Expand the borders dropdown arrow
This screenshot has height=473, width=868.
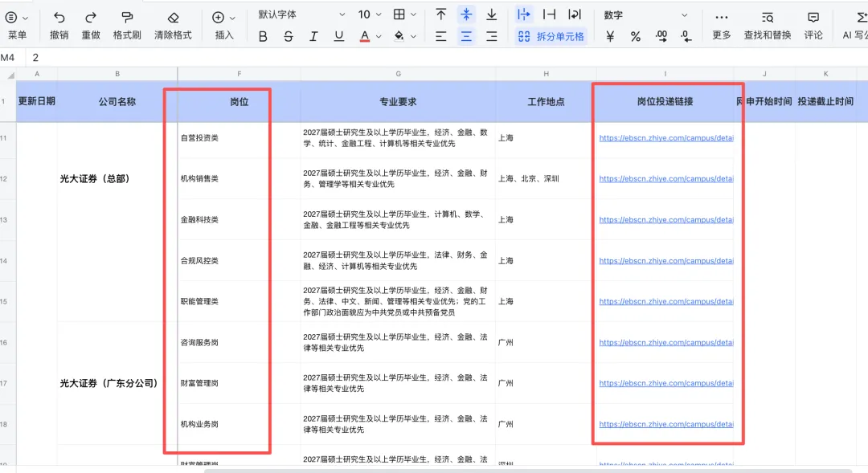click(413, 15)
